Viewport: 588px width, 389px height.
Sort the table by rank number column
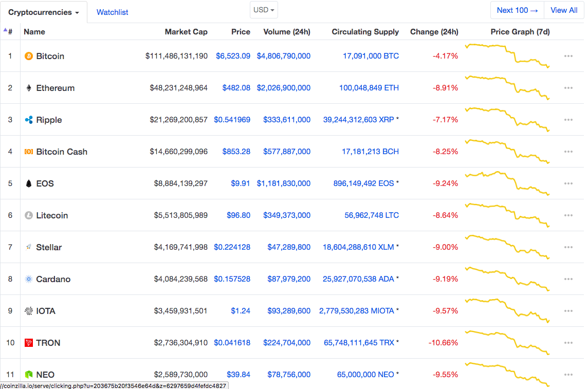10,32
